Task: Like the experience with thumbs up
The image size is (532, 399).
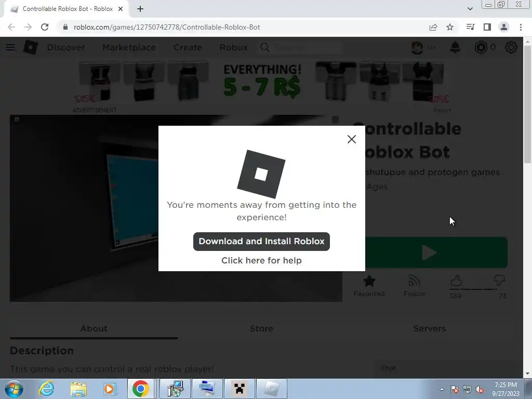Action: (x=456, y=281)
